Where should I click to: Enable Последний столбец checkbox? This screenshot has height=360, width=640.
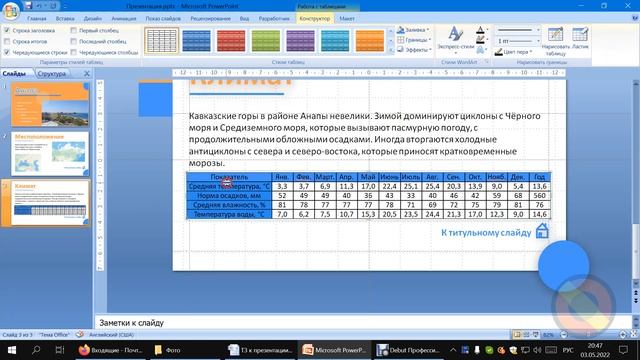point(73,41)
